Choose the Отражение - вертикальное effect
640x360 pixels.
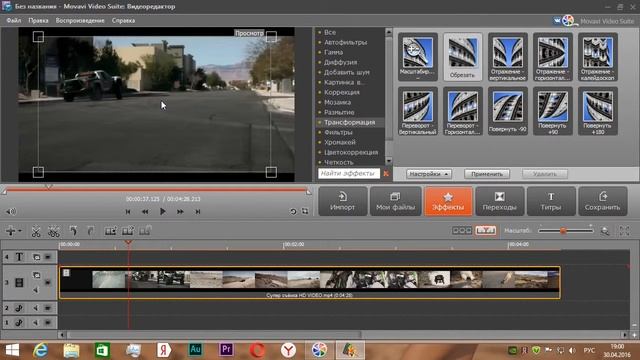507,57
